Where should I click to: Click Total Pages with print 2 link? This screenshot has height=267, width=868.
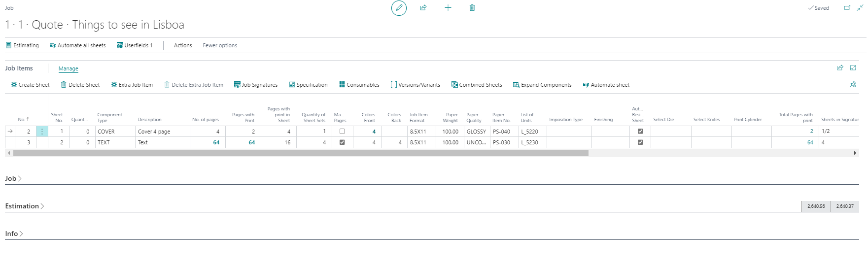coord(812,132)
